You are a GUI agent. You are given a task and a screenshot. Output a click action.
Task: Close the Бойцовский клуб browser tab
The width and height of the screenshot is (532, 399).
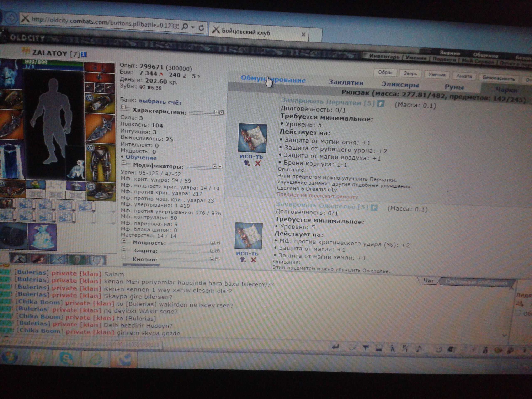pyautogui.click(x=303, y=35)
